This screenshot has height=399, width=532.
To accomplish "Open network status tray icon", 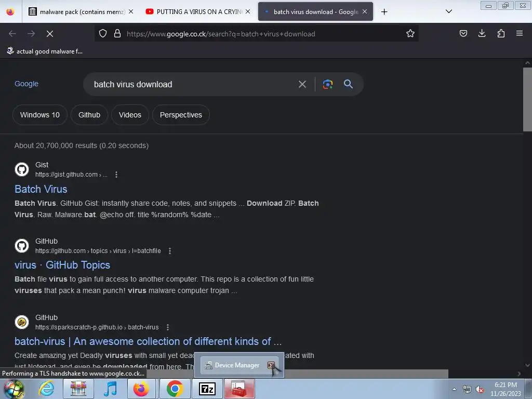I will tap(467, 390).
